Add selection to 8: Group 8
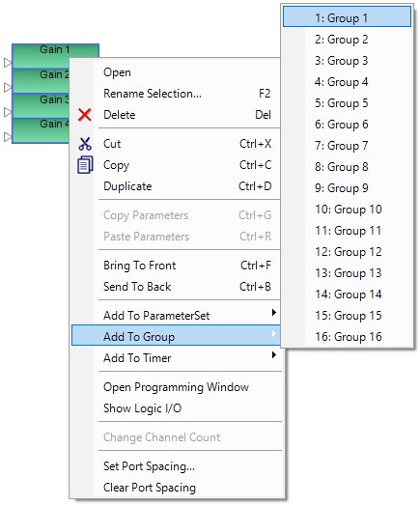 tap(348, 167)
